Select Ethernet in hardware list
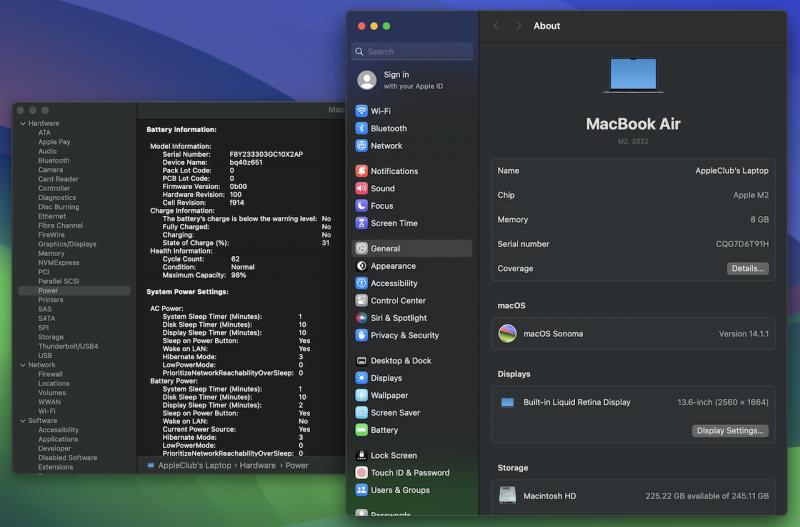This screenshot has height=527, width=800. pos(52,216)
